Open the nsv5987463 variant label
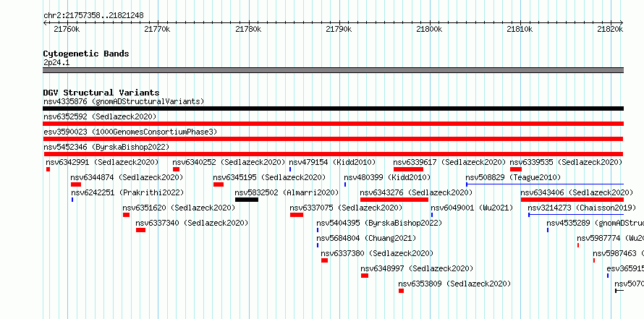Viewport: 644px width, 319px height. point(618,253)
